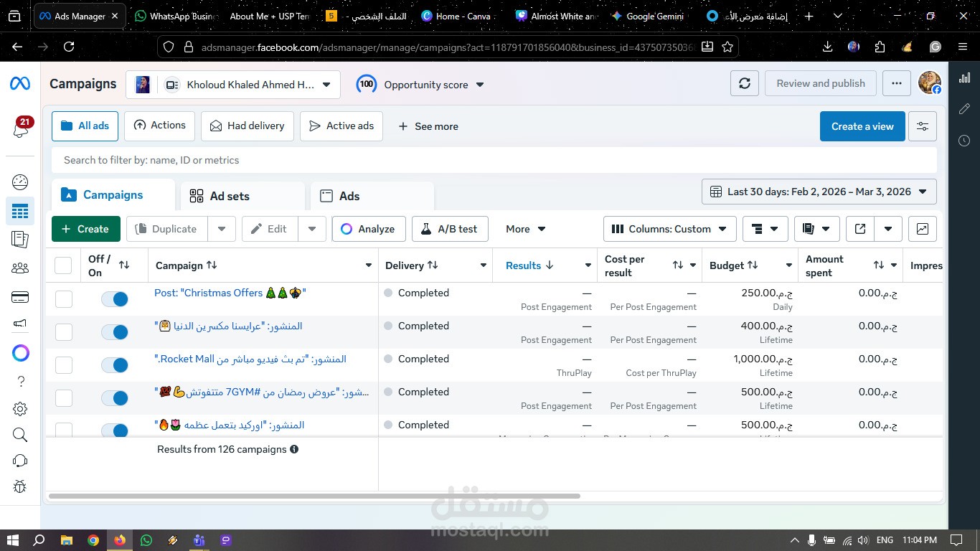Image resolution: width=980 pixels, height=551 pixels.
Task: Open the Billing card icon in sidebar
Action: click(20, 296)
